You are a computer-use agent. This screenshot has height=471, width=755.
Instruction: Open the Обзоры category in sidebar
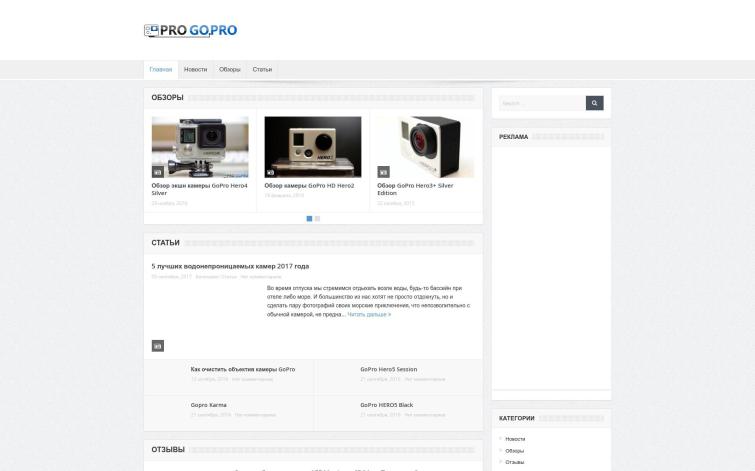pos(515,451)
